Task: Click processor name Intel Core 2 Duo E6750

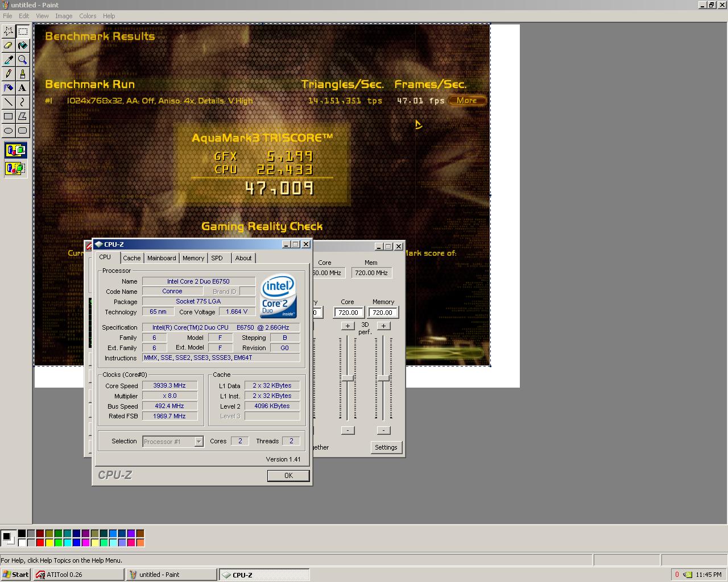Action: 198,281
